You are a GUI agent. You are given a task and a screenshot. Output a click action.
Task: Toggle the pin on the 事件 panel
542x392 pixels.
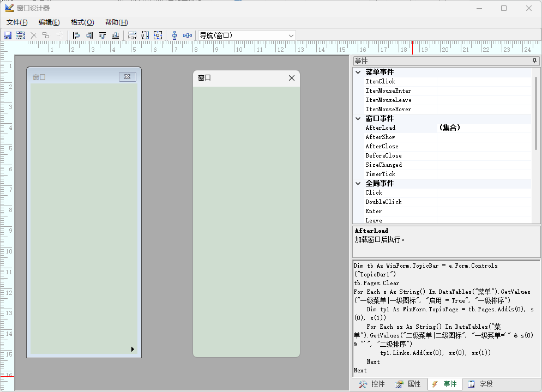535,61
